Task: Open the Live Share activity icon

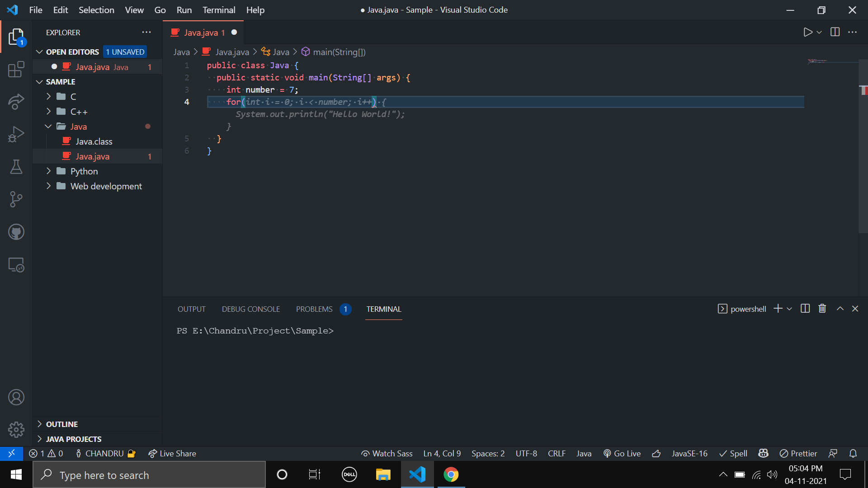Action: coord(16,102)
